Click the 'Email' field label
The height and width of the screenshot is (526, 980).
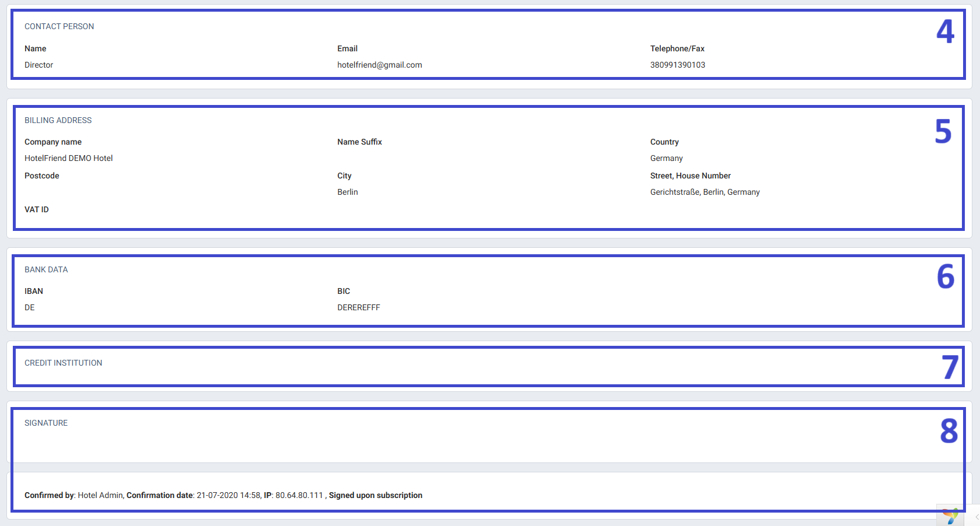click(x=347, y=48)
